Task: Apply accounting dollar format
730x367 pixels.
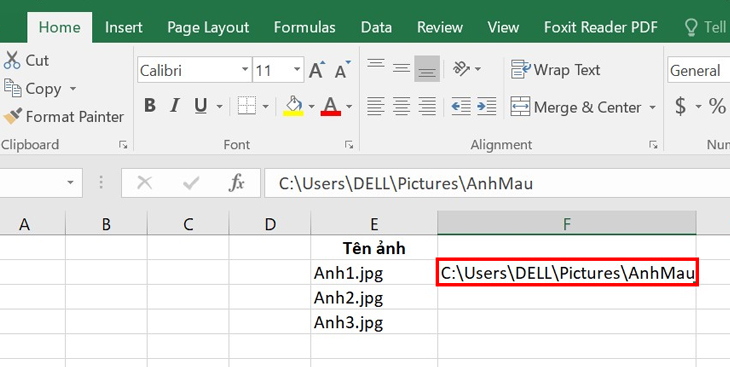Action: (680, 106)
